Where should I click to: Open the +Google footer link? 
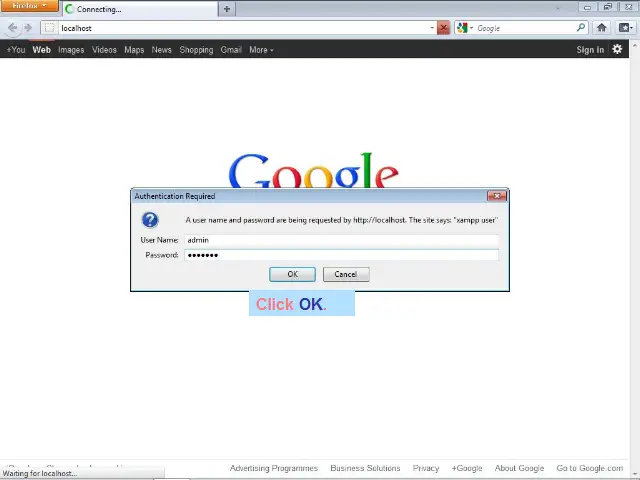point(467,468)
